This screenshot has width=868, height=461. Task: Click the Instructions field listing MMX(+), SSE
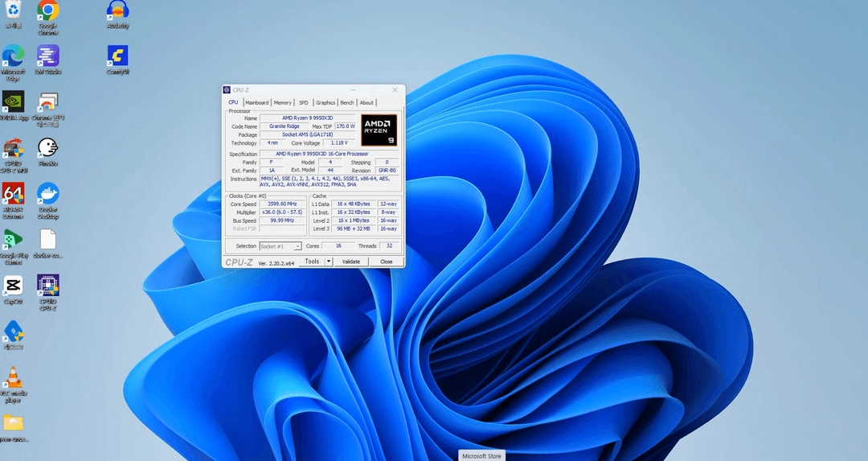(329, 182)
